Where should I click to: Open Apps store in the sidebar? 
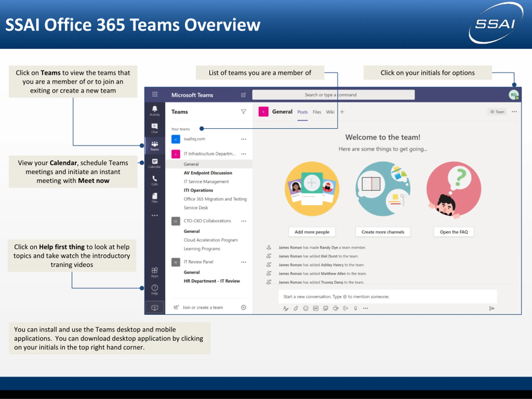tap(155, 272)
